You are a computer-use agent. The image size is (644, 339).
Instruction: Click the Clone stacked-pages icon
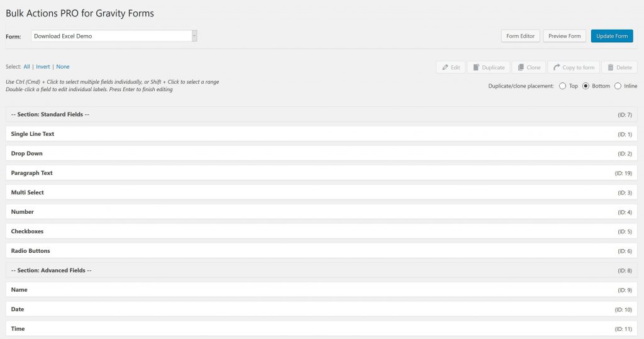[x=521, y=67]
